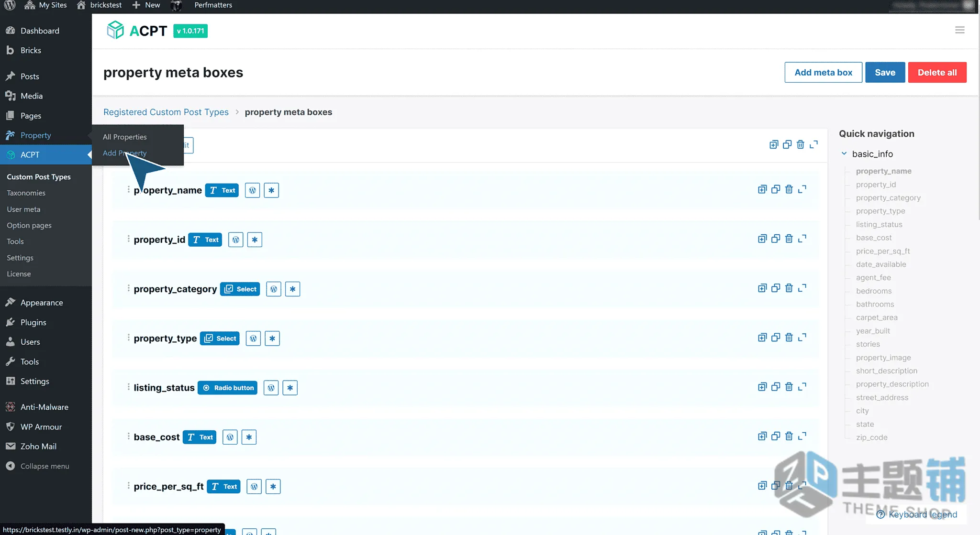Expand the base_cost field panel
The image size is (980, 535).
802,436
